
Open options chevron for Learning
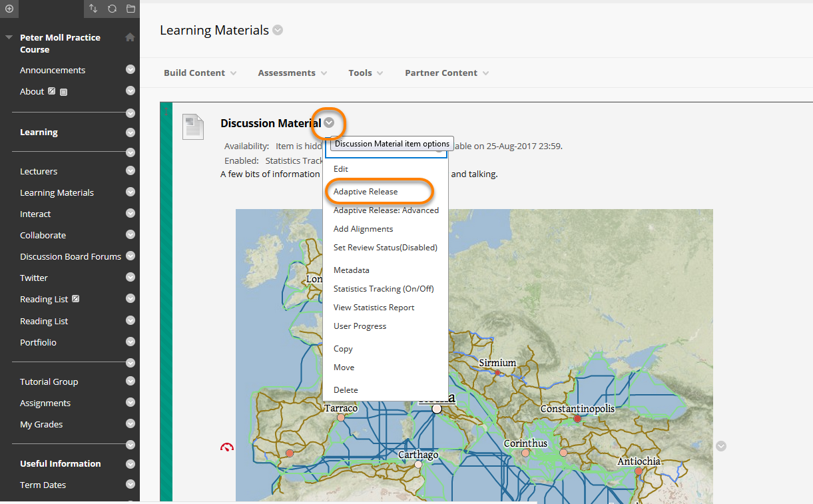click(131, 132)
